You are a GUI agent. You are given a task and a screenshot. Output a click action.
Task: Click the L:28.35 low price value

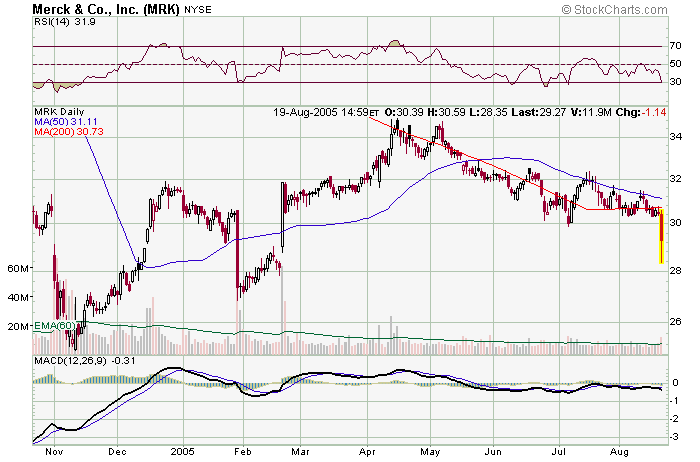click(488, 112)
